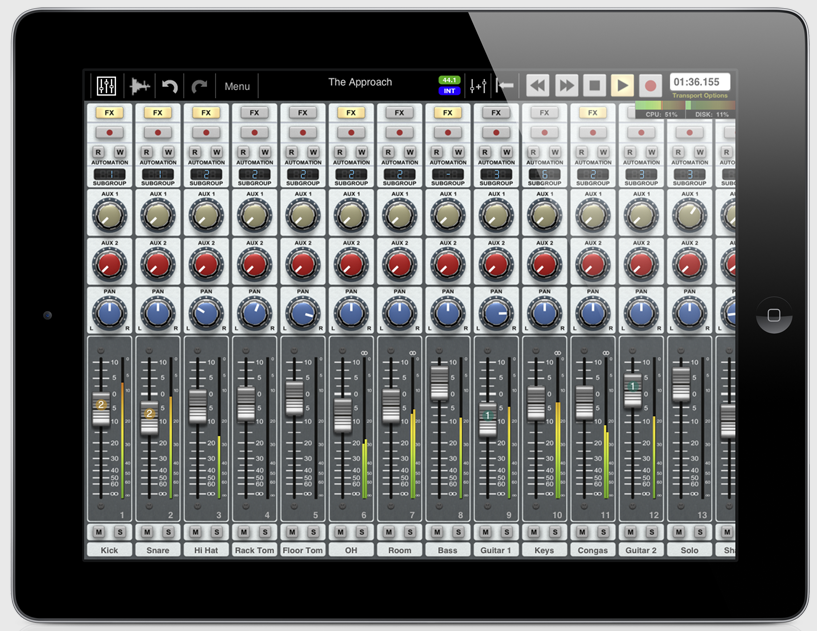The image size is (817, 631).
Task: Tap the INT sync indicator
Action: point(449,91)
